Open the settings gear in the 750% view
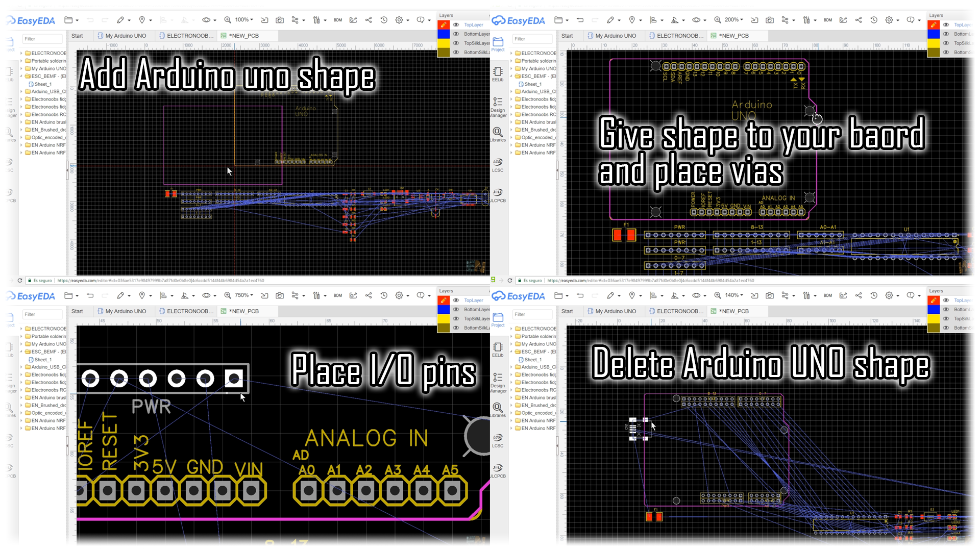The image size is (980, 551). click(399, 295)
